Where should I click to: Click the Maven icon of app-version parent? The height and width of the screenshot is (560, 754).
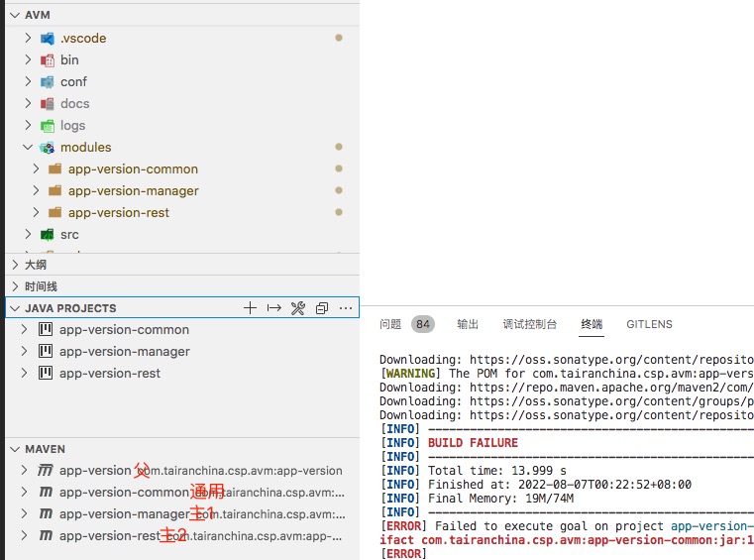point(46,470)
